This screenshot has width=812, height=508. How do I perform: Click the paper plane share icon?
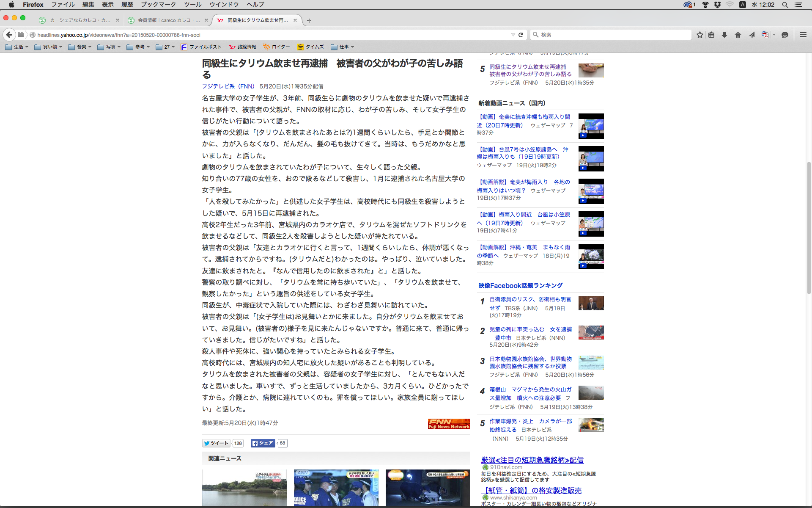pos(752,35)
